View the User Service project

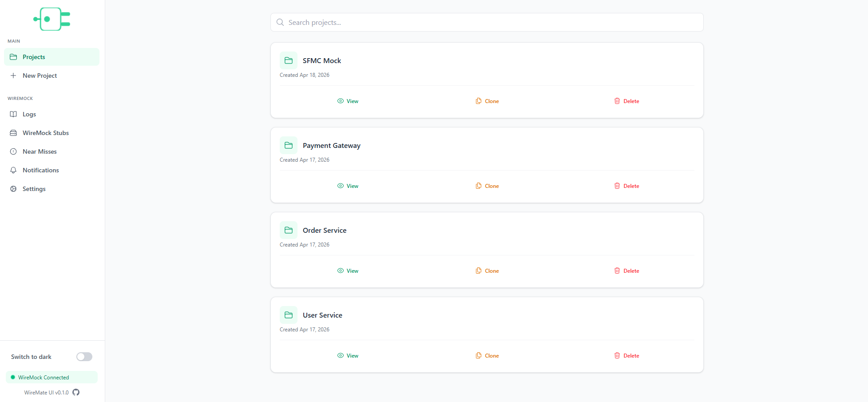[348, 356]
